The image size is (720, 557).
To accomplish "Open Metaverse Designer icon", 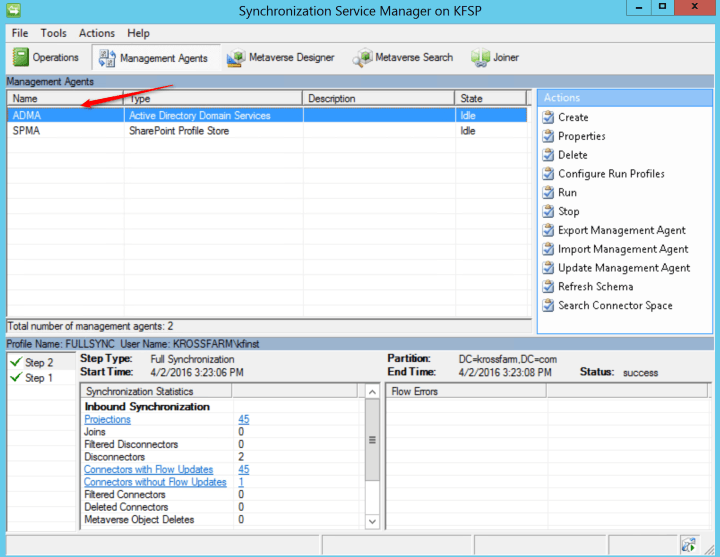I will [x=236, y=58].
